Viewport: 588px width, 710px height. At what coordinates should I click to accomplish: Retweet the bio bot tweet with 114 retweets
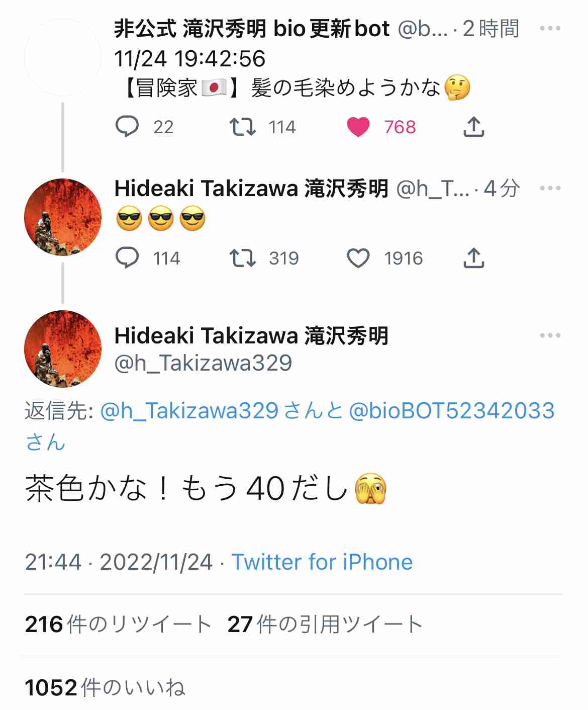(x=243, y=127)
